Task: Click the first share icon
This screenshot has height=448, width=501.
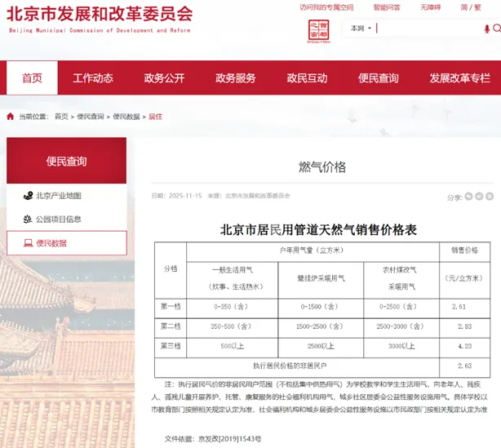Action: (468, 196)
